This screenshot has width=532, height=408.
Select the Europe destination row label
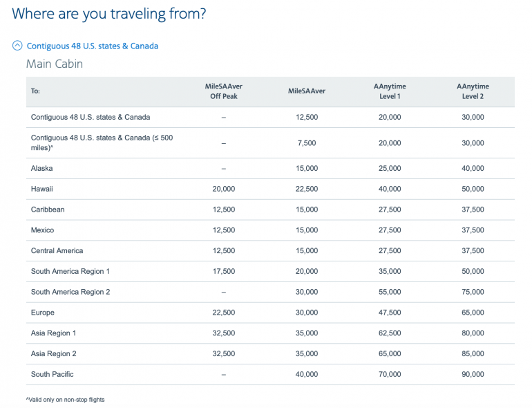43,313
